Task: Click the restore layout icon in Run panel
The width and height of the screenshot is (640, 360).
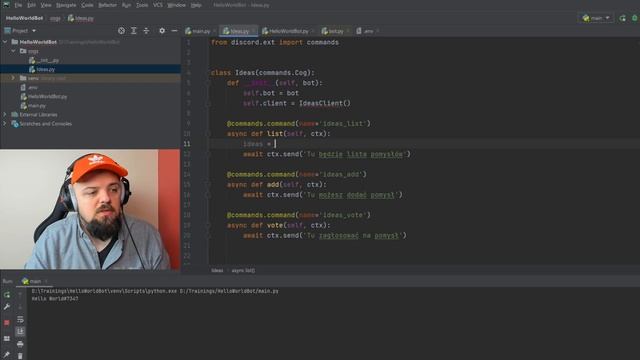Action: tap(7, 338)
